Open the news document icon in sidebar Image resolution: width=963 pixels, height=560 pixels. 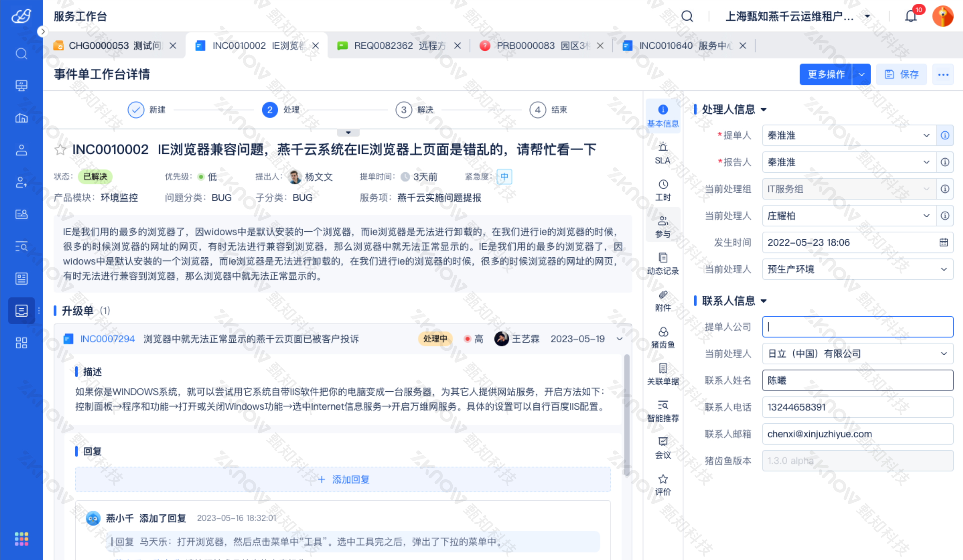(21, 278)
